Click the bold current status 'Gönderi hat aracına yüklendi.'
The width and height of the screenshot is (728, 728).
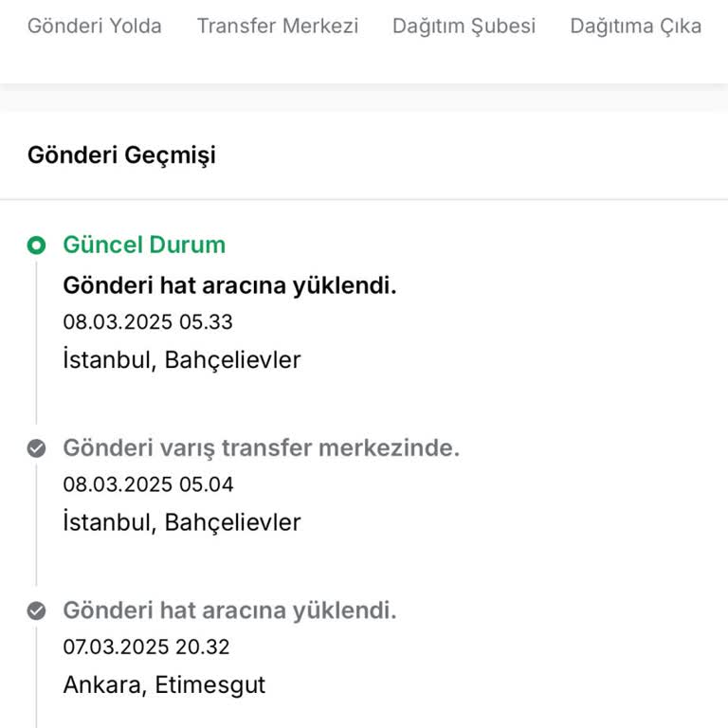point(229,285)
